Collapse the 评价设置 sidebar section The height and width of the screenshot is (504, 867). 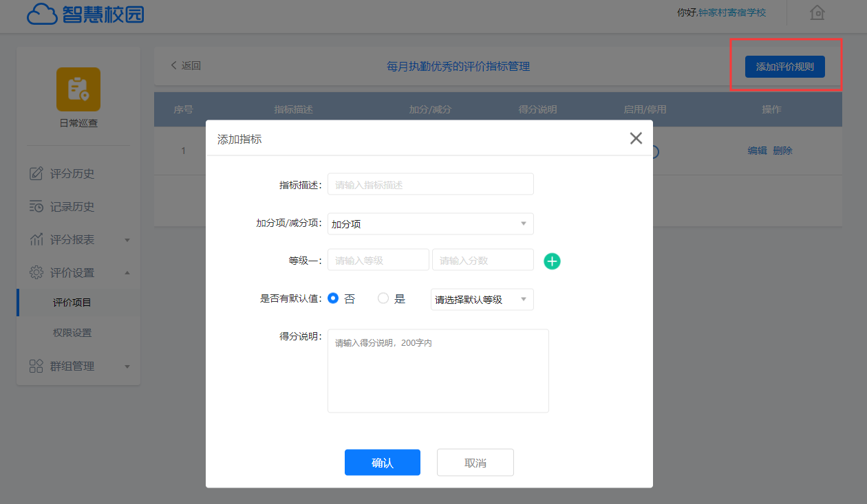click(x=78, y=273)
